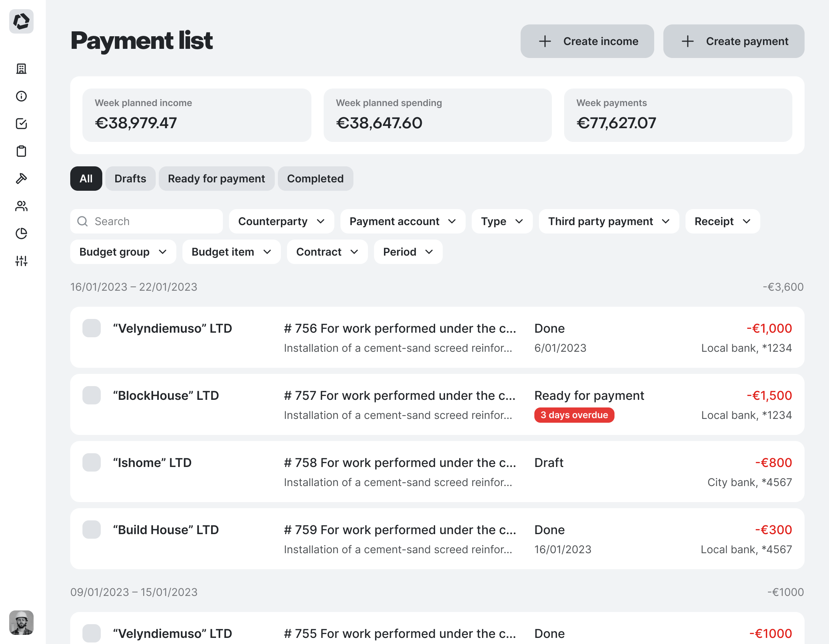Click the Create payment button

coord(734,41)
